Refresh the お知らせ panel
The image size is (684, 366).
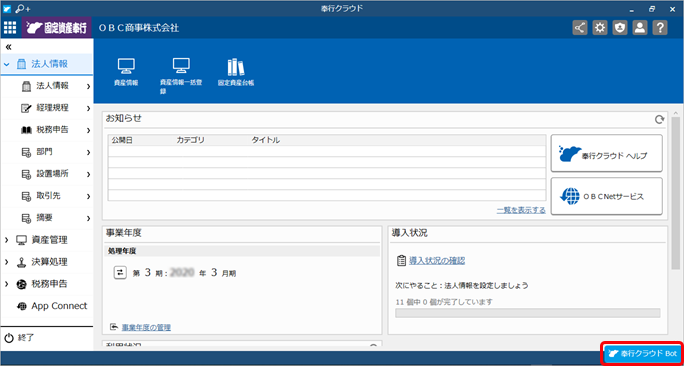(659, 119)
